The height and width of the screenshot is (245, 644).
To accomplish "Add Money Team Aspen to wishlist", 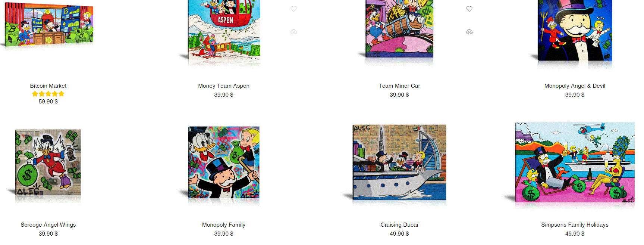I will point(294,9).
